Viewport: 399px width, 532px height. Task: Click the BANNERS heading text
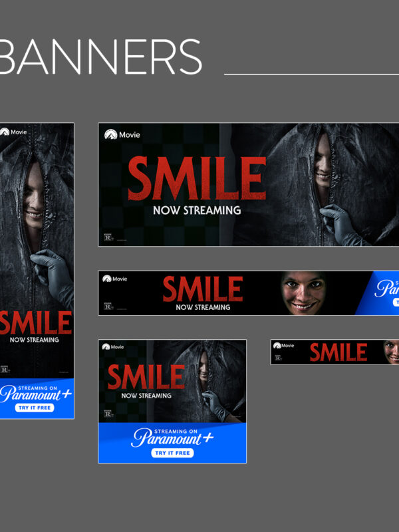click(101, 57)
